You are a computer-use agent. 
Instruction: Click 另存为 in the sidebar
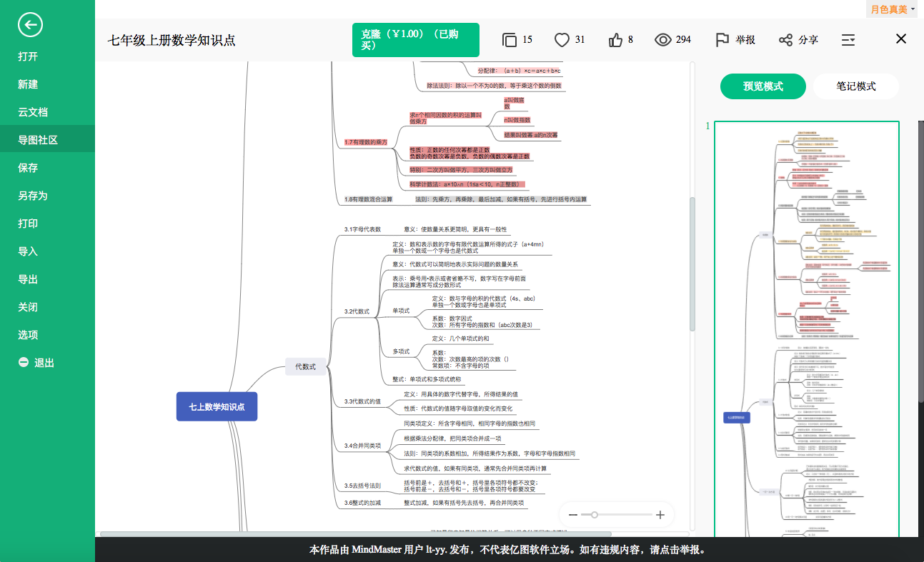[x=33, y=196]
